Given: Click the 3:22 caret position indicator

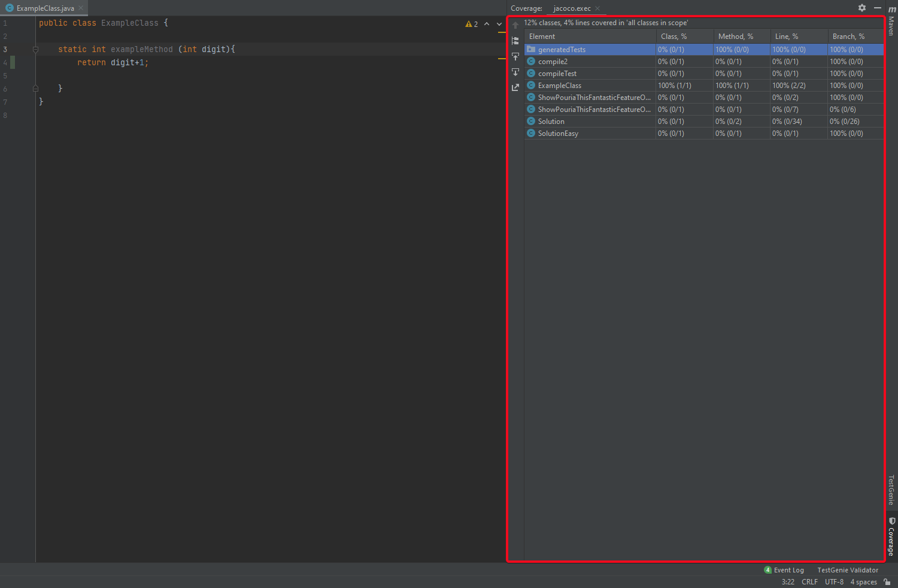Looking at the screenshot, I should (788, 582).
